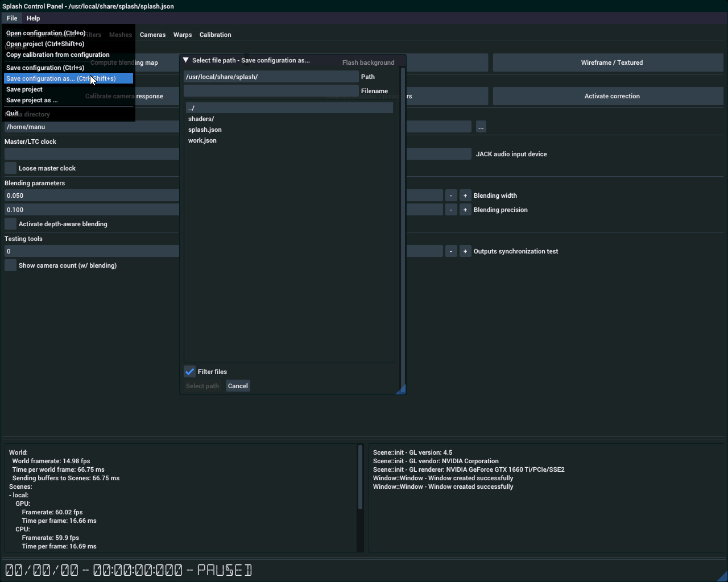Open the Help menu
This screenshot has height=582, width=728.
pos(33,18)
